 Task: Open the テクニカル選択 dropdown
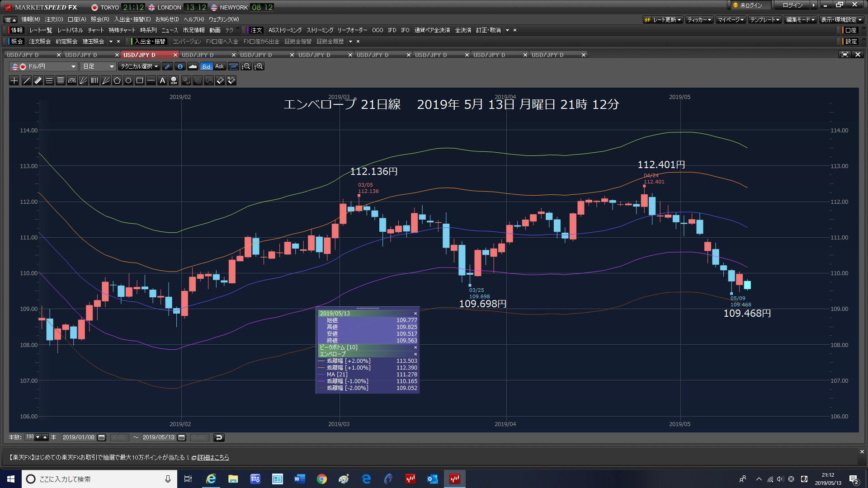coord(139,66)
